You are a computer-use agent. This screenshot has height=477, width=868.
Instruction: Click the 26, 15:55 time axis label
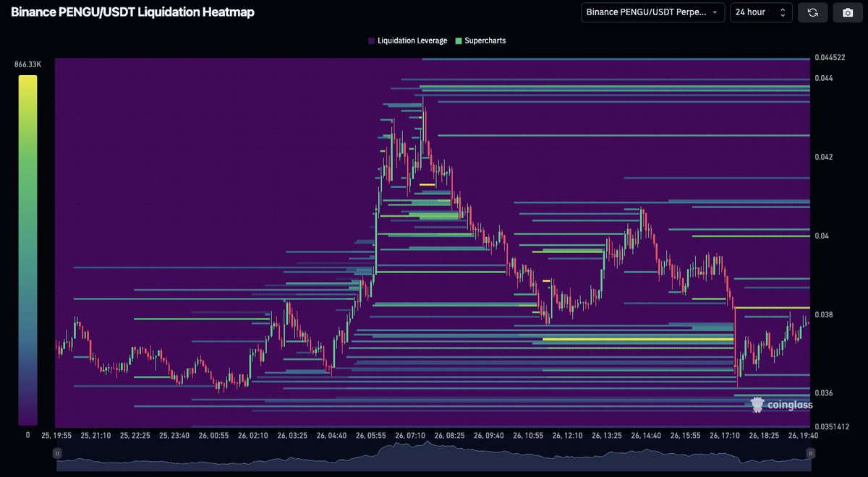(x=685, y=436)
